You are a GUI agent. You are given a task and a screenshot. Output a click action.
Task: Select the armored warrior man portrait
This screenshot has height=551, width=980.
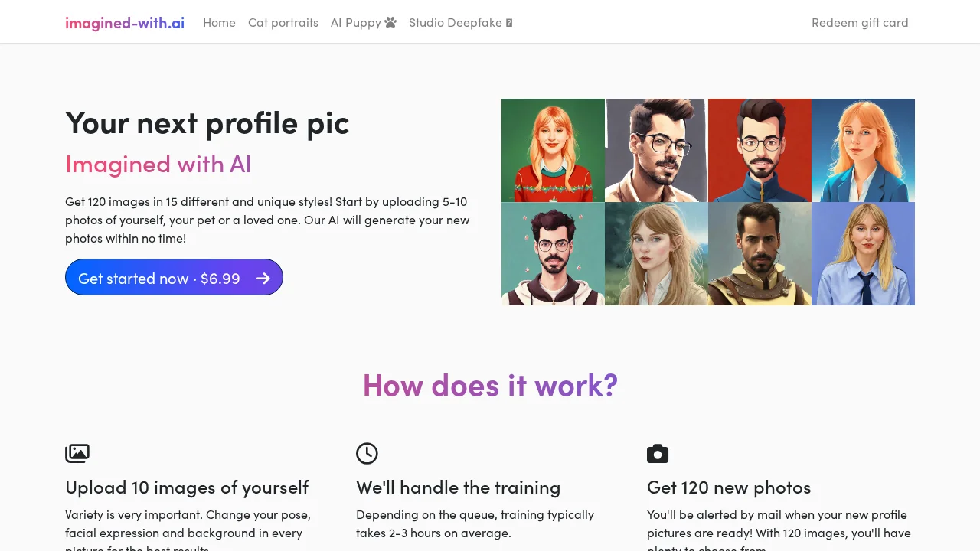pyautogui.click(x=759, y=253)
